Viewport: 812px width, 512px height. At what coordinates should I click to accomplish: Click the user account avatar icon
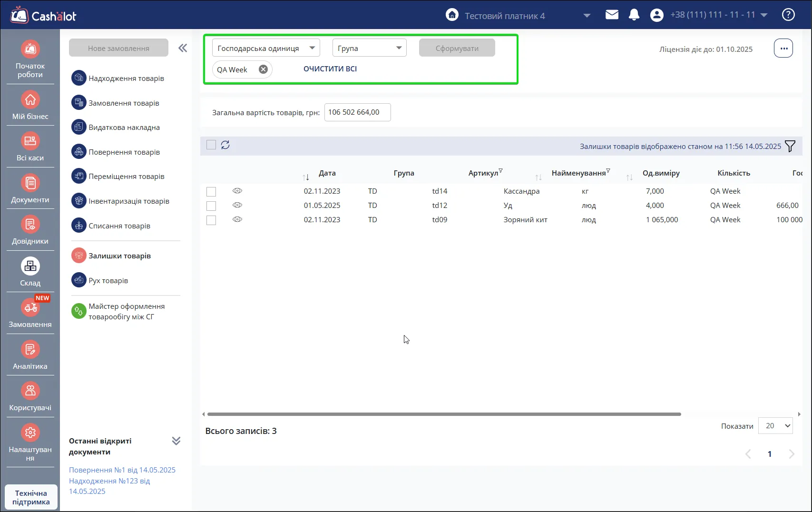pos(656,15)
